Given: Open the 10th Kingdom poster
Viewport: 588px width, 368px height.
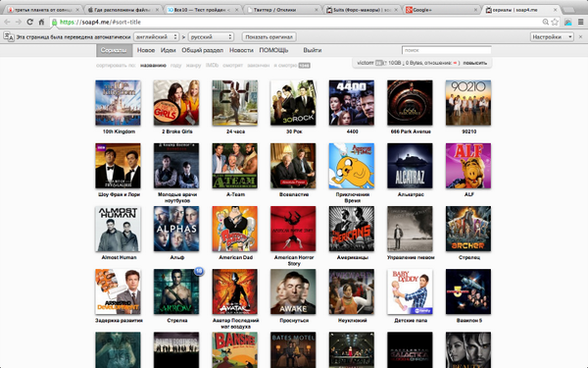Looking at the screenshot, I should coord(119,102).
